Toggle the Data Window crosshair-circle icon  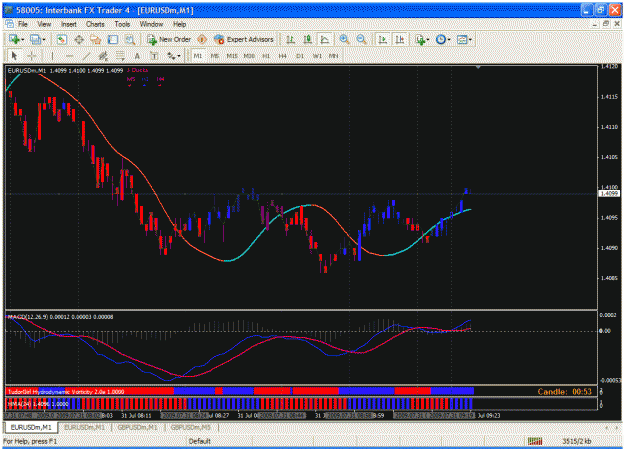pos(79,39)
